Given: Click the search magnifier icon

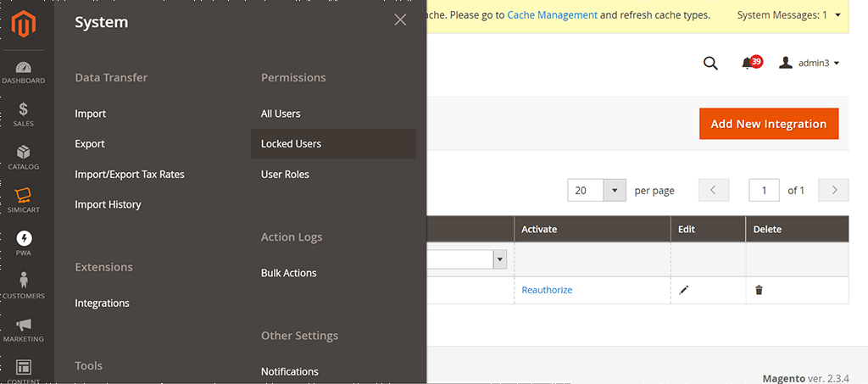Looking at the screenshot, I should pyautogui.click(x=710, y=64).
